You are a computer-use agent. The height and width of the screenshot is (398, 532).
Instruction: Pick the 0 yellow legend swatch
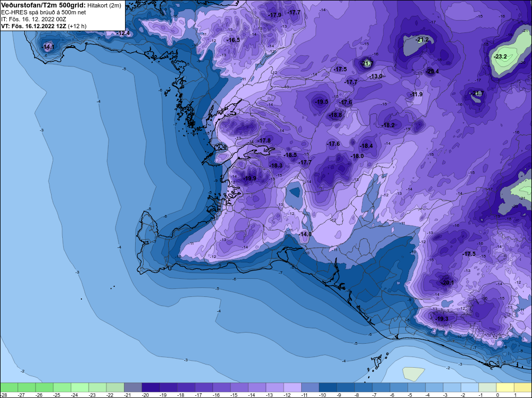[505, 387]
